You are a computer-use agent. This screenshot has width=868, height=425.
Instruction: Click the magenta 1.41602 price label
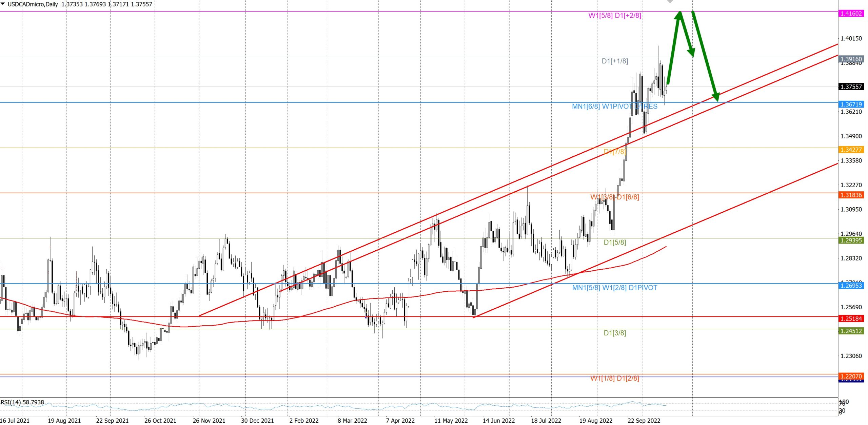pos(851,14)
